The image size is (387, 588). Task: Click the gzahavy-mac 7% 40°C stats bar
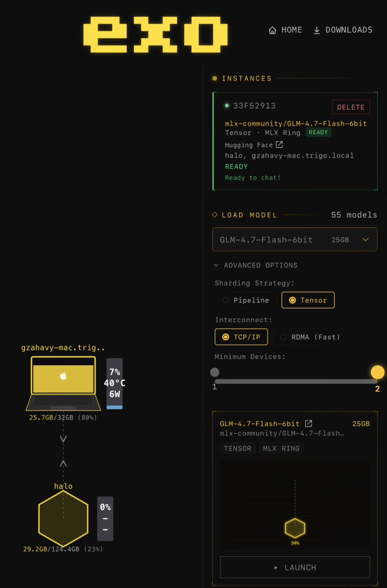(x=114, y=384)
